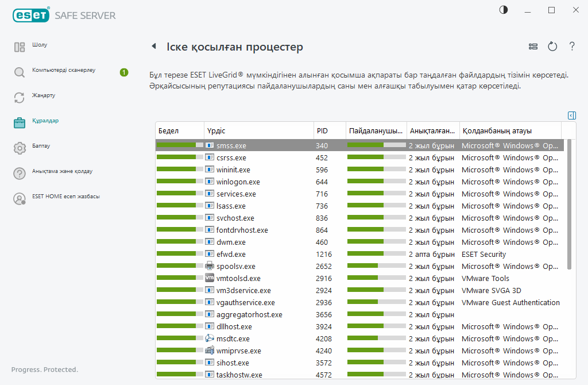The width and height of the screenshot is (588, 385).
Task: Open Компьютерді сканерлеу section
Action: (x=63, y=70)
